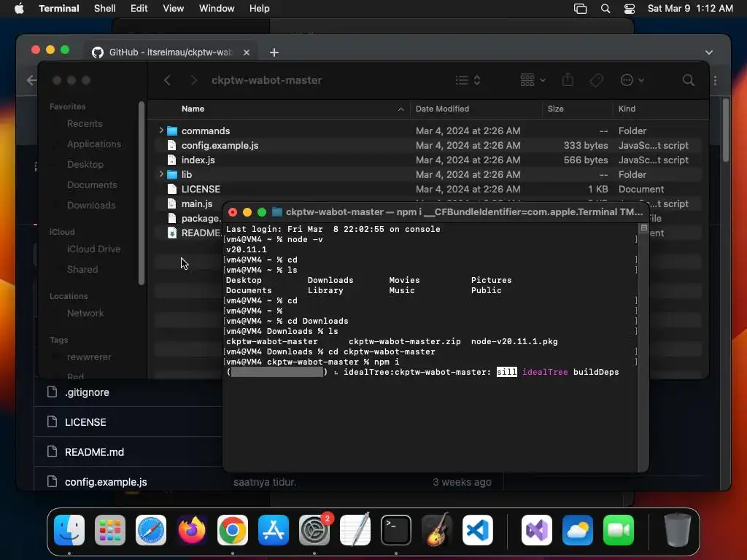Open Finder list view switcher
747x560 pixels.
click(468, 80)
